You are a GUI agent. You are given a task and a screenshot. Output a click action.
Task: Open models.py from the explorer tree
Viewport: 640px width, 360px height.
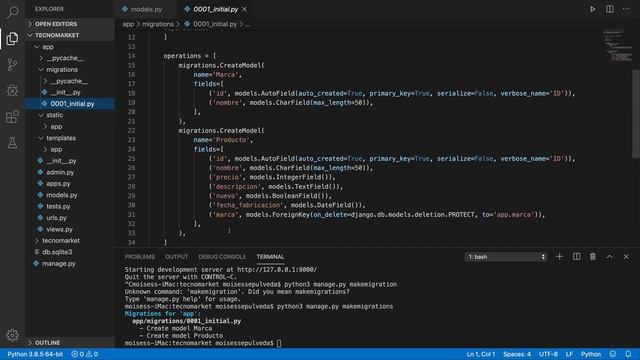point(70,195)
